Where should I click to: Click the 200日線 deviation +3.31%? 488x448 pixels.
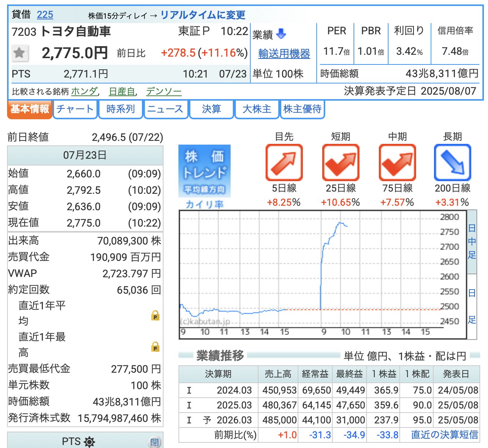coord(452,202)
